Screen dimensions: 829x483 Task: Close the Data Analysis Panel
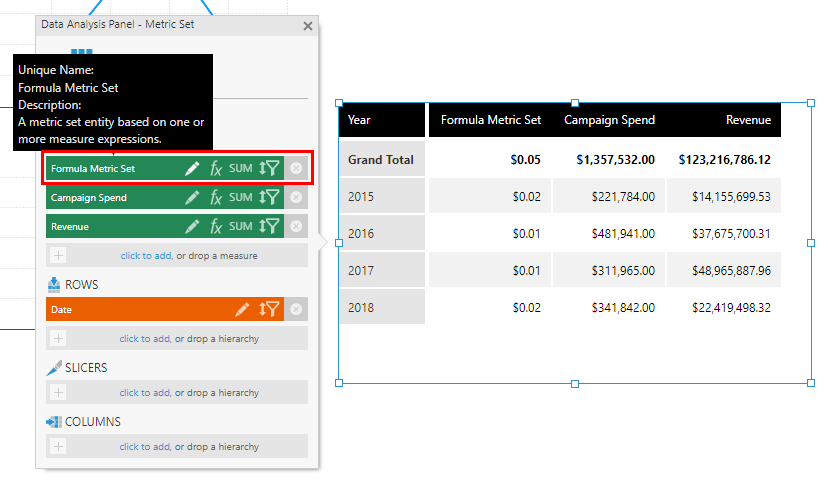click(x=308, y=26)
